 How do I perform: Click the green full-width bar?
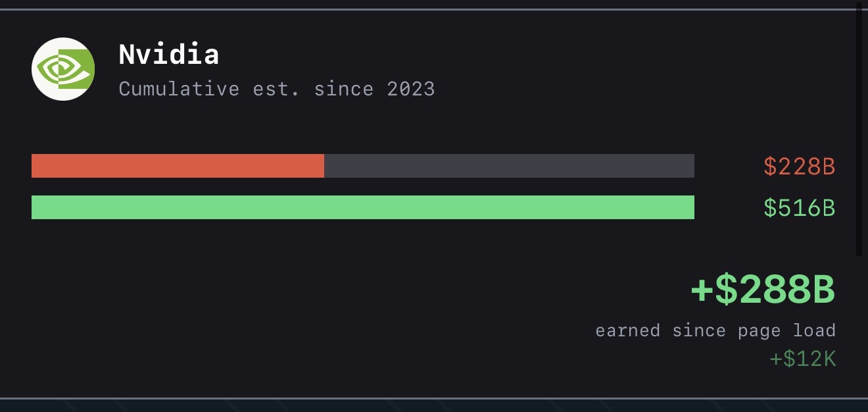click(363, 207)
